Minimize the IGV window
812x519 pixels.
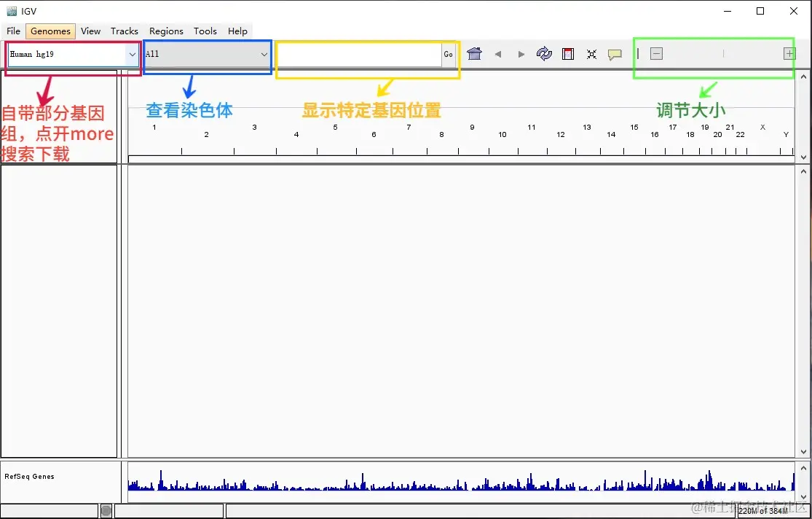(728, 11)
